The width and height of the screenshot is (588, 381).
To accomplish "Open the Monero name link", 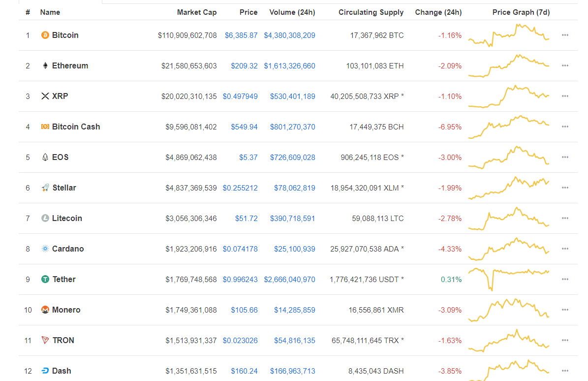I will point(66,310).
